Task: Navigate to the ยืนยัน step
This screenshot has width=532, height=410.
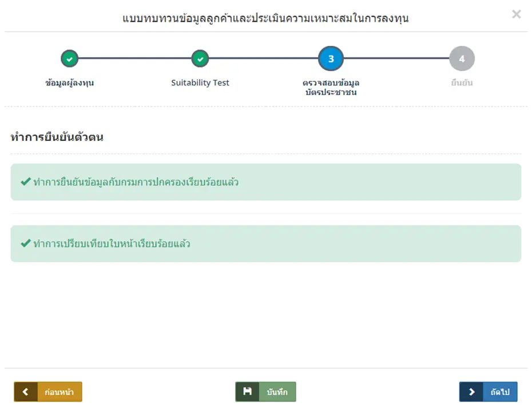Action: click(x=461, y=82)
